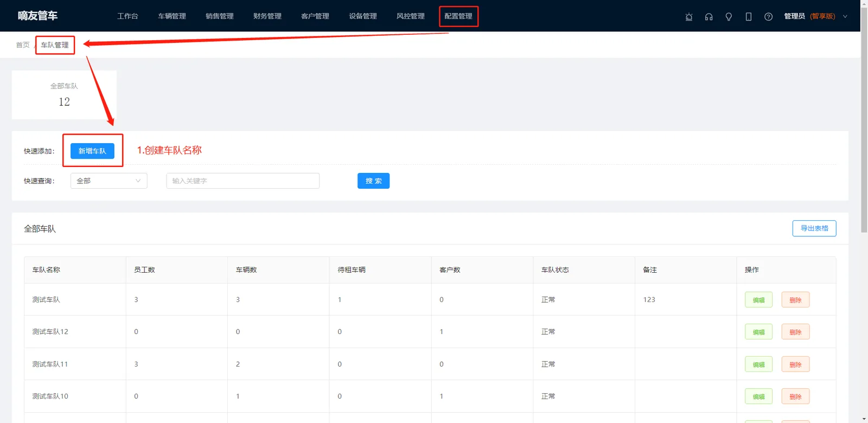The image size is (868, 423).
Task: Click the lightbulb tips icon
Action: 729,16
